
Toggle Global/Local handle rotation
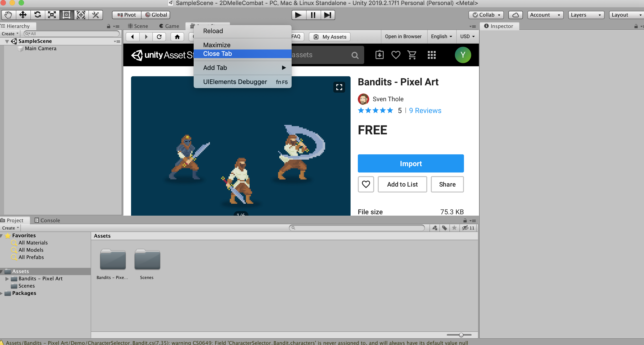tap(156, 15)
